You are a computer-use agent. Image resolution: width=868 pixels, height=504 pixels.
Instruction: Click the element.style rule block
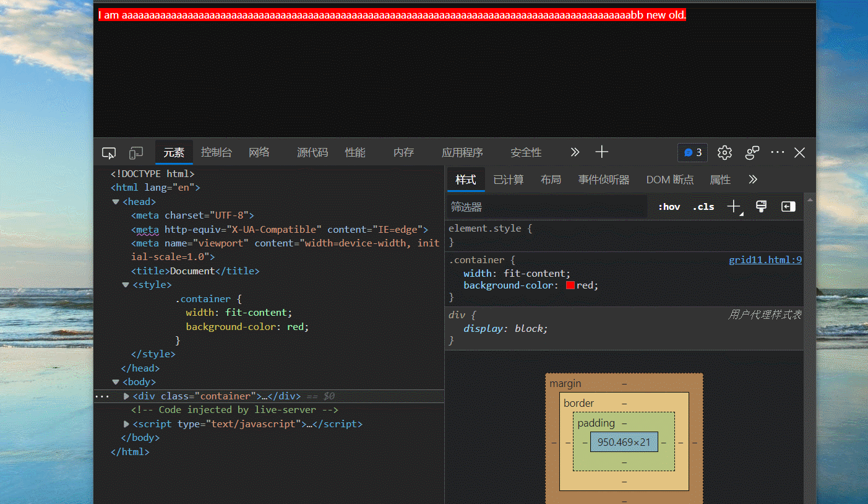pos(624,235)
